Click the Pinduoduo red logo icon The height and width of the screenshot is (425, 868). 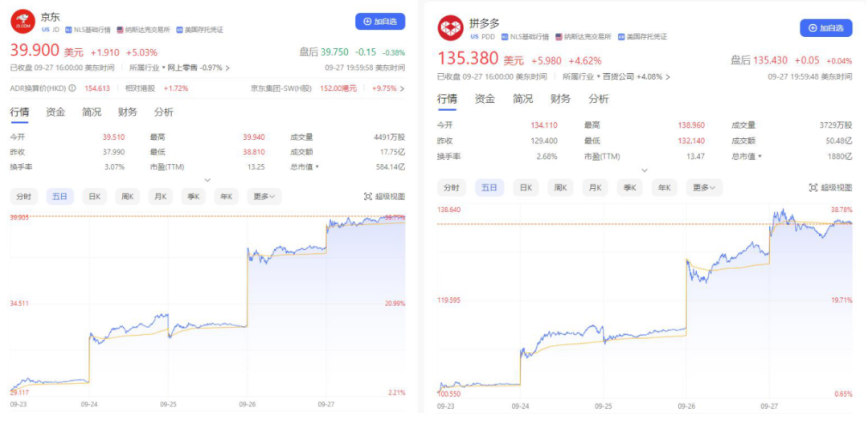coord(451,28)
